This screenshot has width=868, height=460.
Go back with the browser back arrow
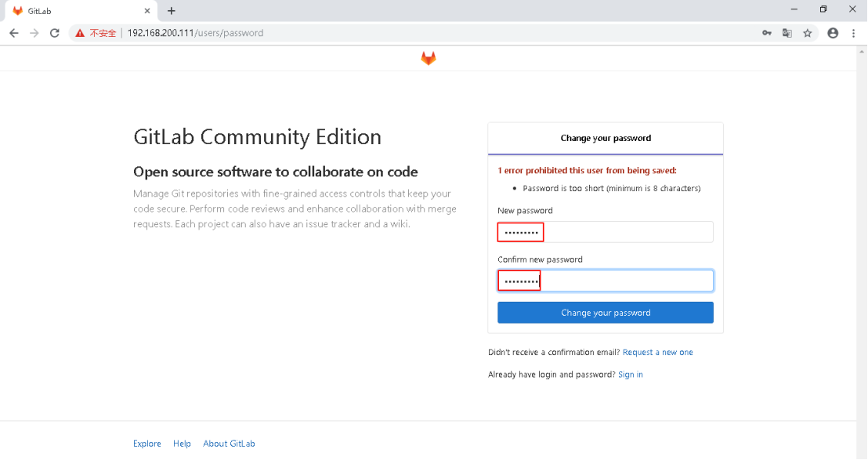point(14,33)
